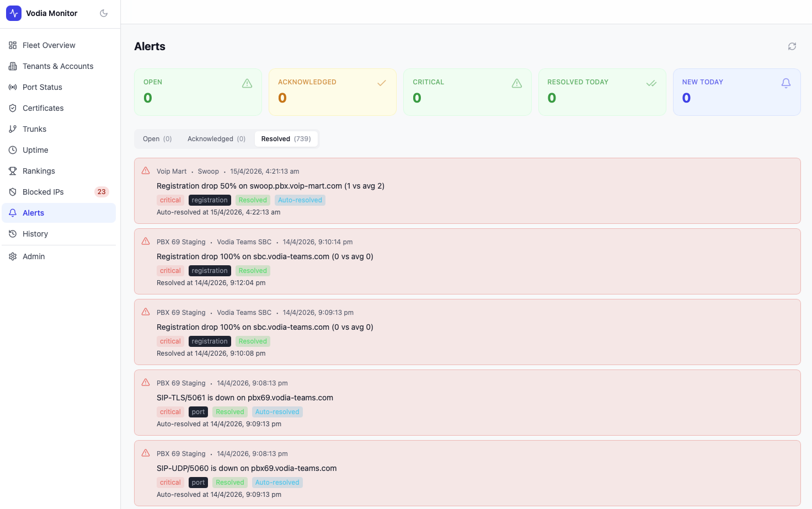The width and height of the screenshot is (812, 509).
Task: Open the swoop.pbx.voip-mart.com registration drop alert
Action: tap(270, 186)
